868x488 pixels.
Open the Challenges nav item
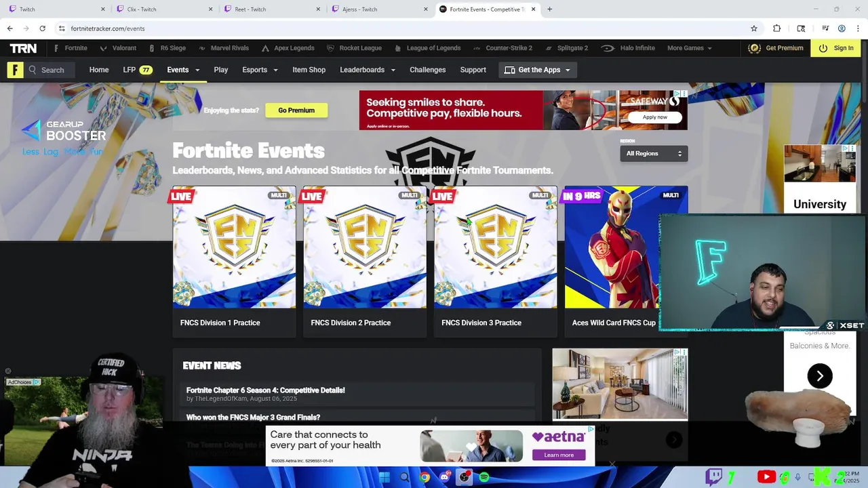point(428,70)
